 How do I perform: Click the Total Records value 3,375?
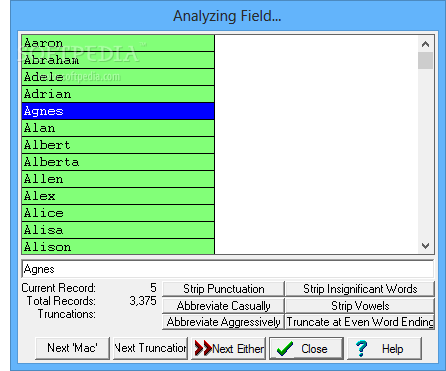[x=143, y=301]
